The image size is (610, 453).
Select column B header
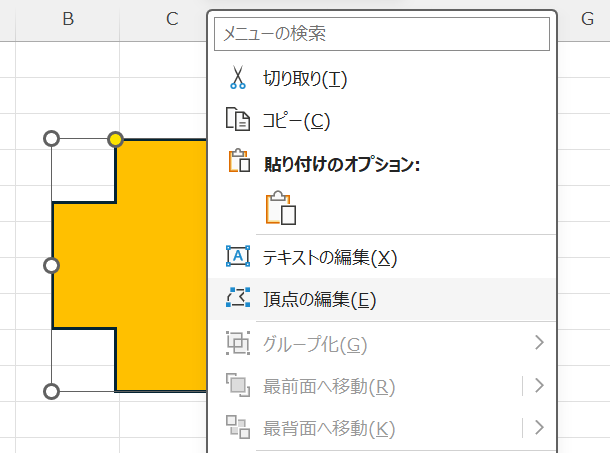point(68,19)
